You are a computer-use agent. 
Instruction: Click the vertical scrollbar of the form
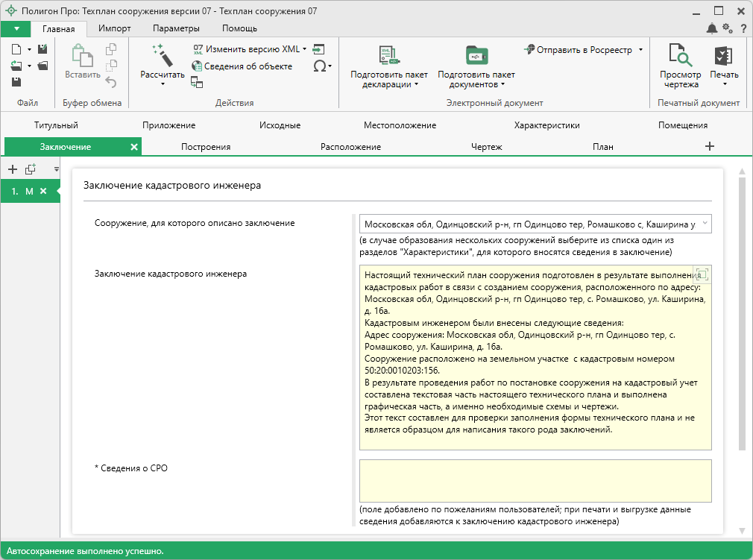tap(741, 313)
